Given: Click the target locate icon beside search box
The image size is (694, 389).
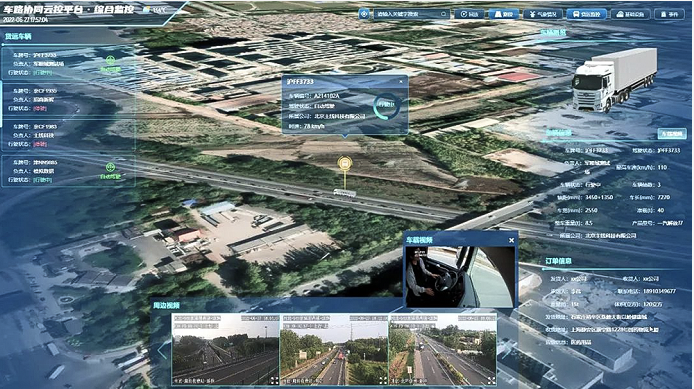Looking at the screenshot, I should [364, 14].
